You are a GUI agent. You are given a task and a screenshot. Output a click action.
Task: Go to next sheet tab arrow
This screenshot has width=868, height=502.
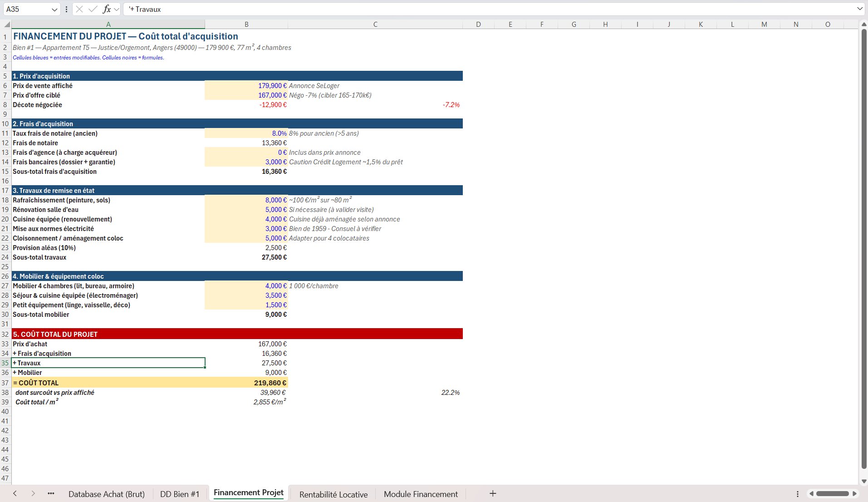(33, 493)
